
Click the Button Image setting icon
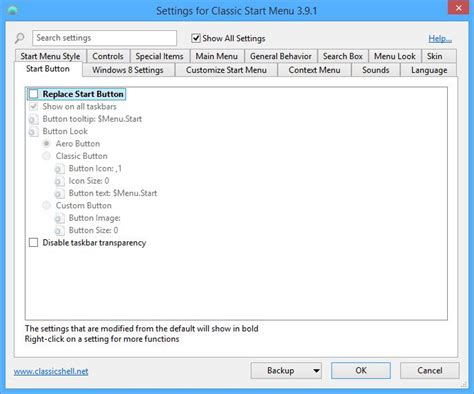pos(60,218)
